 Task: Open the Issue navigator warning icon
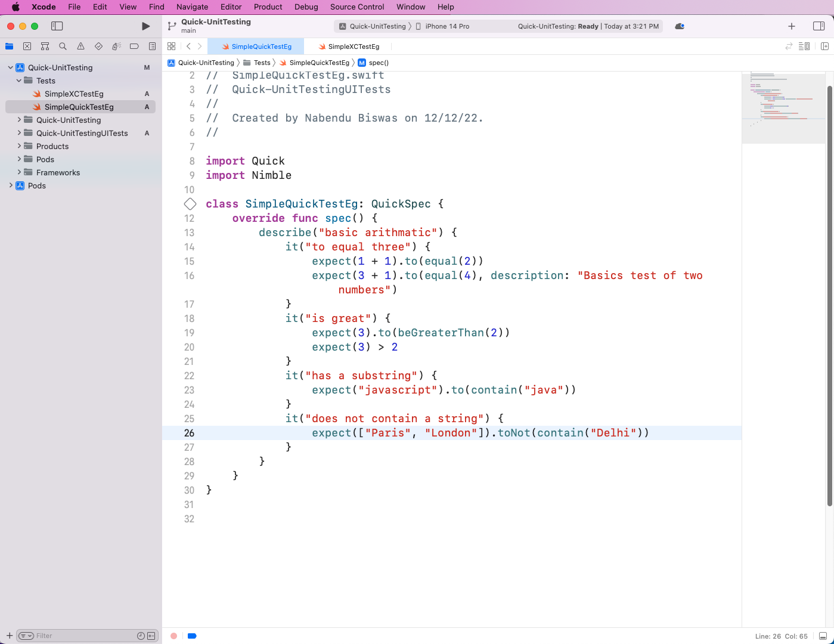pos(80,47)
